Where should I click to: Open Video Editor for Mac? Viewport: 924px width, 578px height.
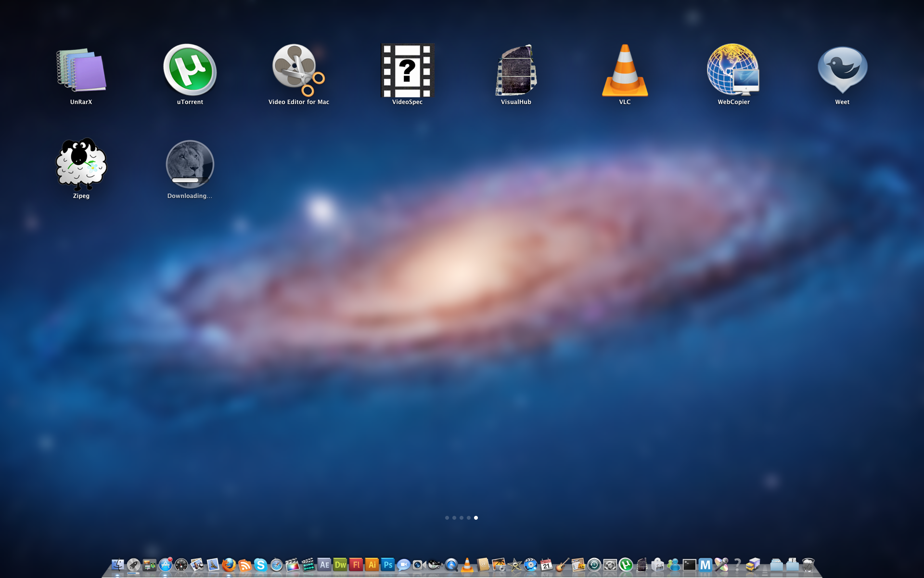click(298, 70)
